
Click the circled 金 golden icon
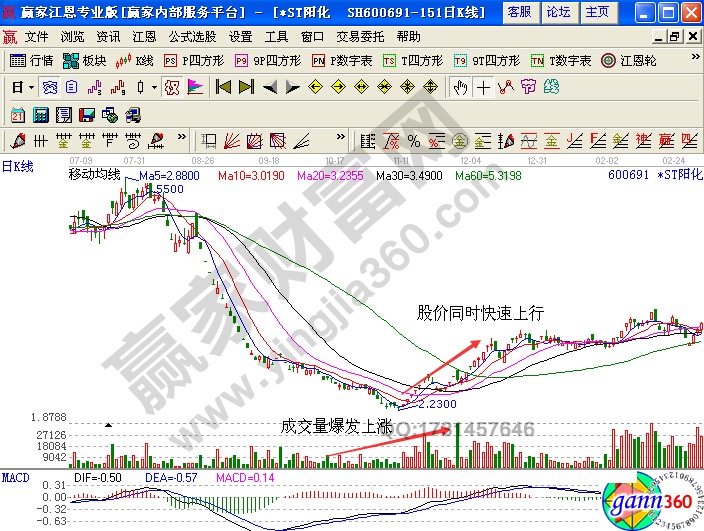click(x=460, y=141)
